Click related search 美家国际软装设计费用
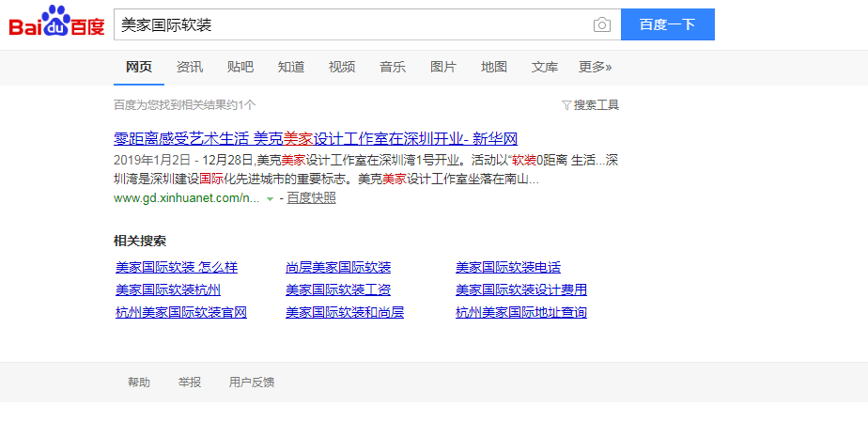The width and height of the screenshot is (868, 438). pyautogui.click(x=521, y=289)
